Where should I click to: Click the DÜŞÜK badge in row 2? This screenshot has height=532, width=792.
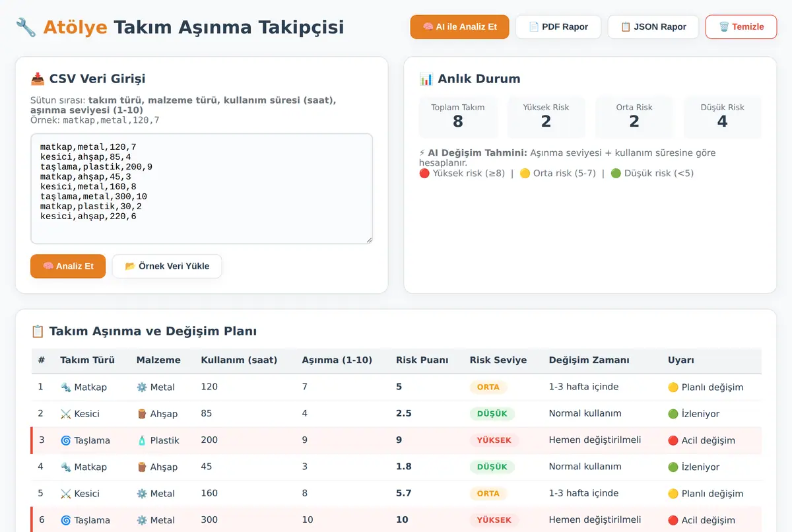pos(492,414)
